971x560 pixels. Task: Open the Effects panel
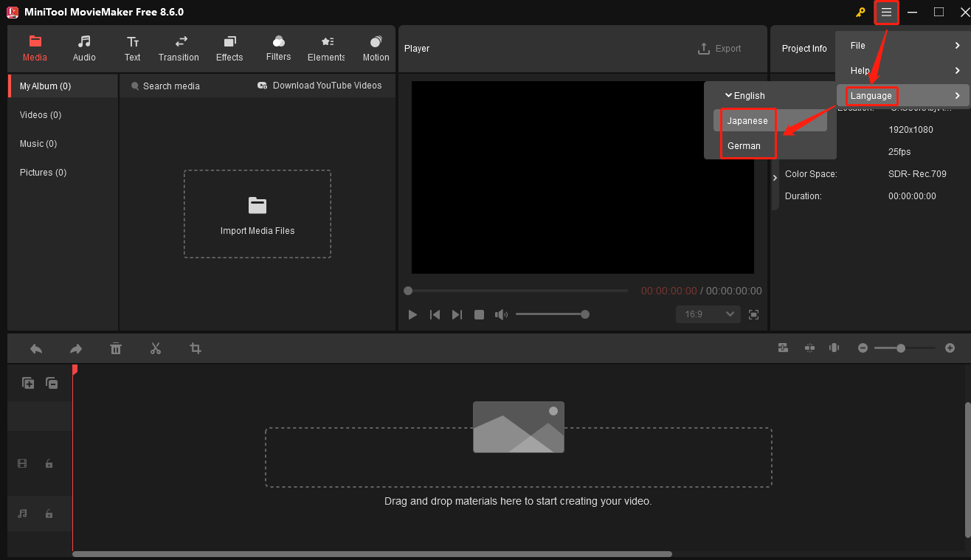pyautogui.click(x=229, y=49)
